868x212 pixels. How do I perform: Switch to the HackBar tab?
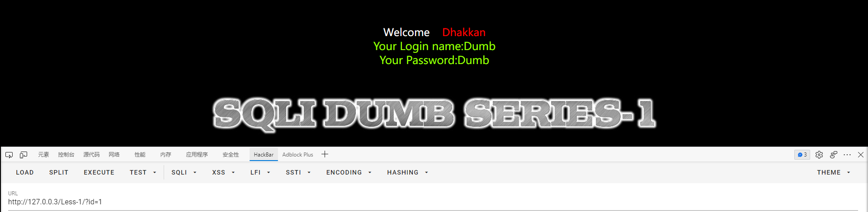[x=264, y=155]
